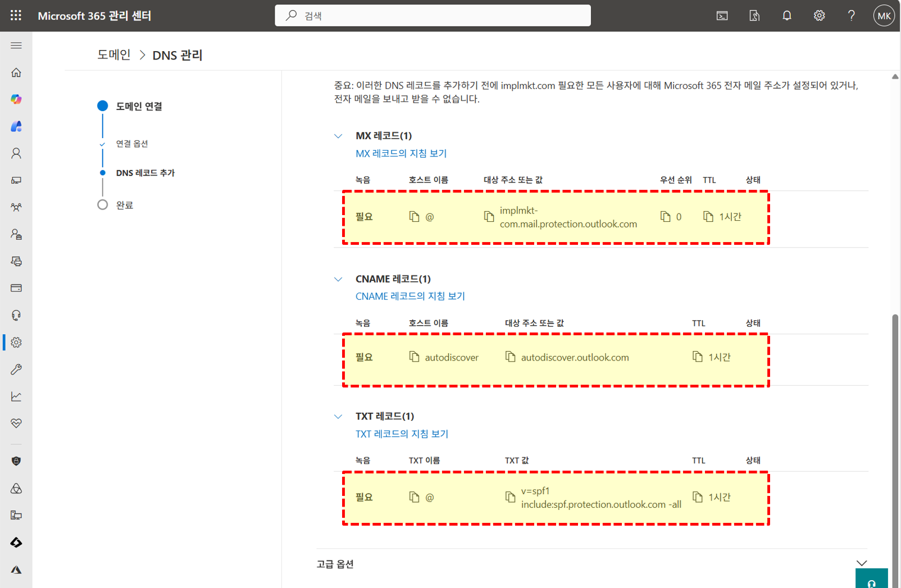Viewport: 901px width, 588px height.
Task: Open the app launcher waffle icon
Action: [16, 16]
